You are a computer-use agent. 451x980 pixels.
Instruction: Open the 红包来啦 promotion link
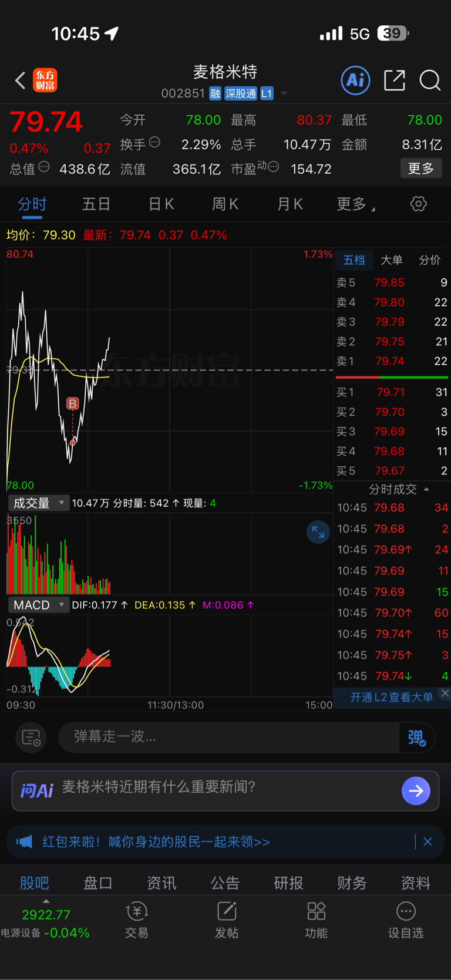156,842
